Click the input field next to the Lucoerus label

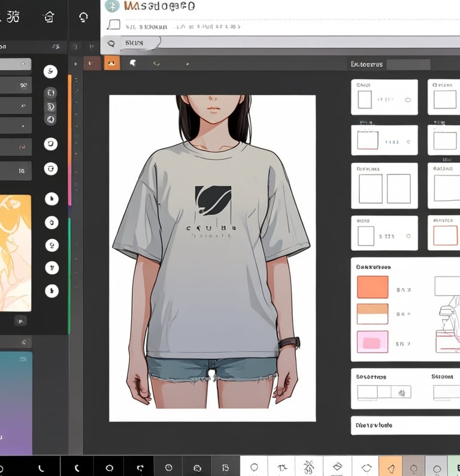(x=408, y=64)
